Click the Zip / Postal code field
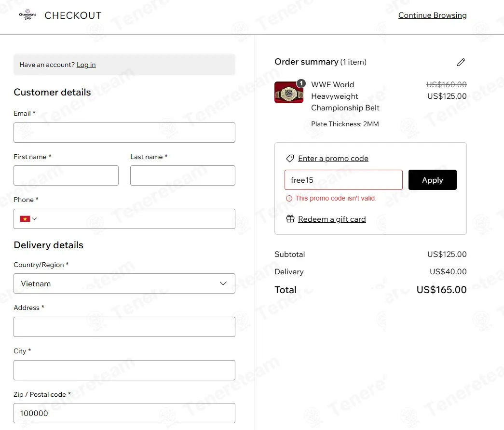Image resolution: width=504 pixels, height=430 pixels. [124, 413]
